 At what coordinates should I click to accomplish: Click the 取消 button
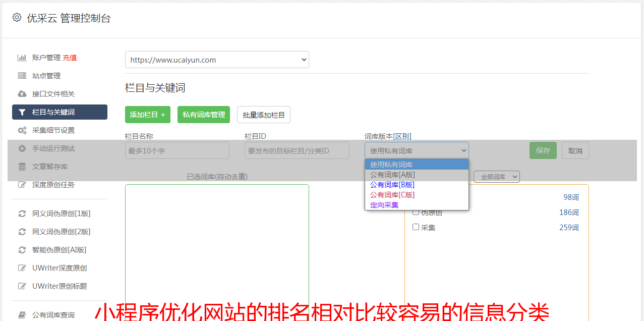575,150
